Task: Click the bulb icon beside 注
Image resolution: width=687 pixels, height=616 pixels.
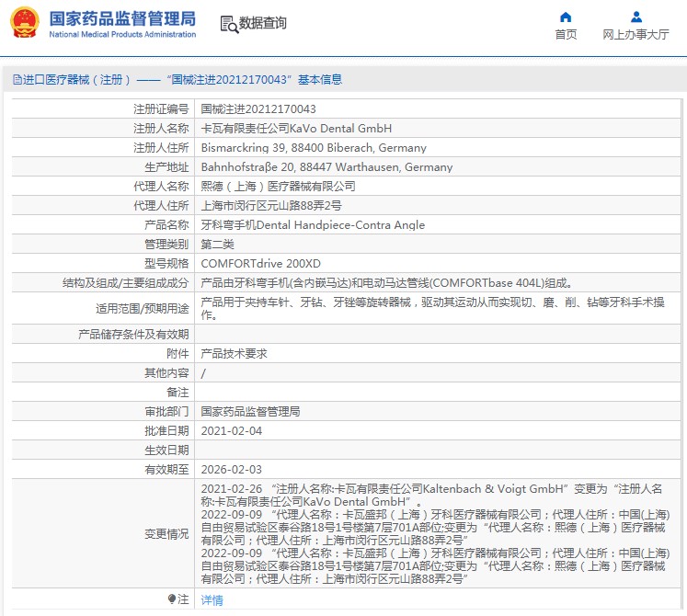Action: [172, 599]
